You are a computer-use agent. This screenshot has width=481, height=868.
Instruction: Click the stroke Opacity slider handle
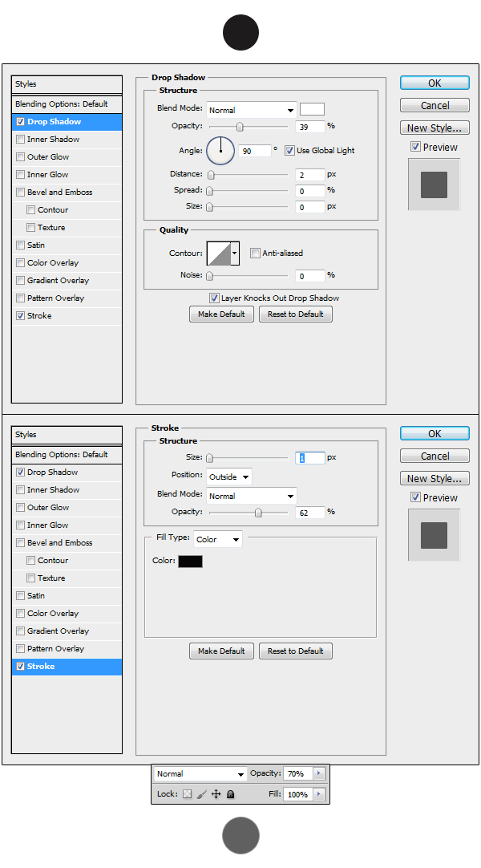click(x=258, y=513)
